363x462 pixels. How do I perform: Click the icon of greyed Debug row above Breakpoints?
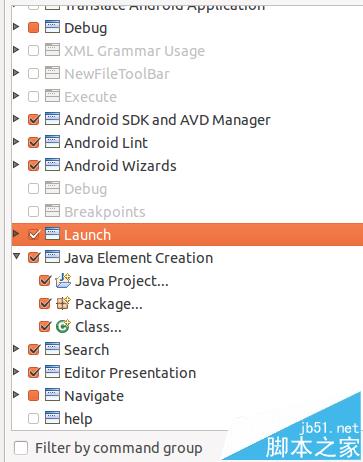point(52,188)
